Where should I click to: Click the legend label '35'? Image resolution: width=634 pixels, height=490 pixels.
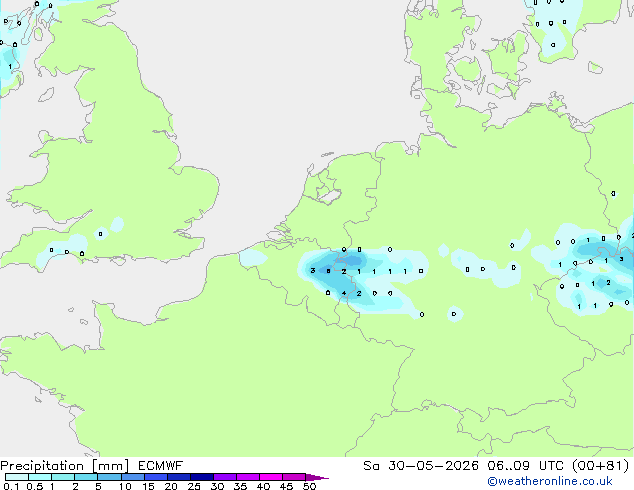[x=240, y=486]
